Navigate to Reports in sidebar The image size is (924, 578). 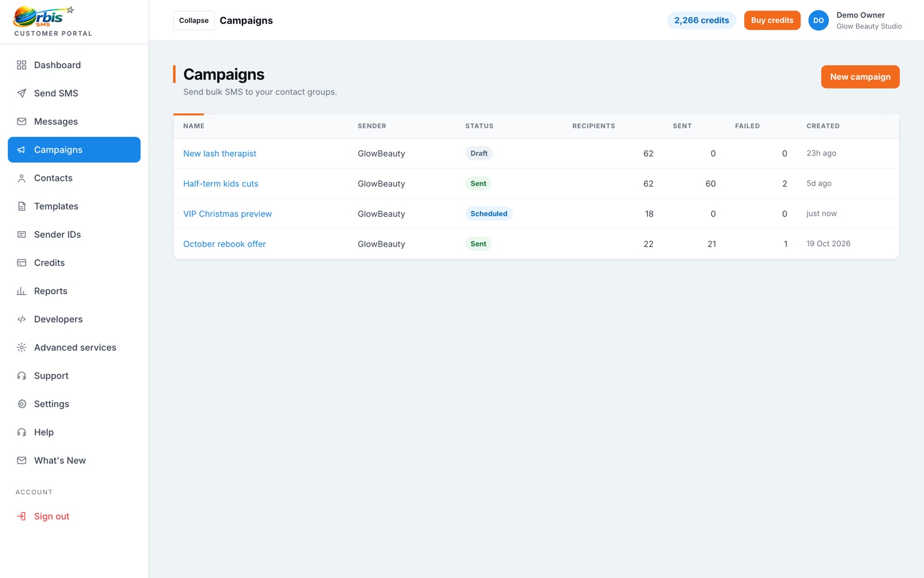[x=74, y=291]
